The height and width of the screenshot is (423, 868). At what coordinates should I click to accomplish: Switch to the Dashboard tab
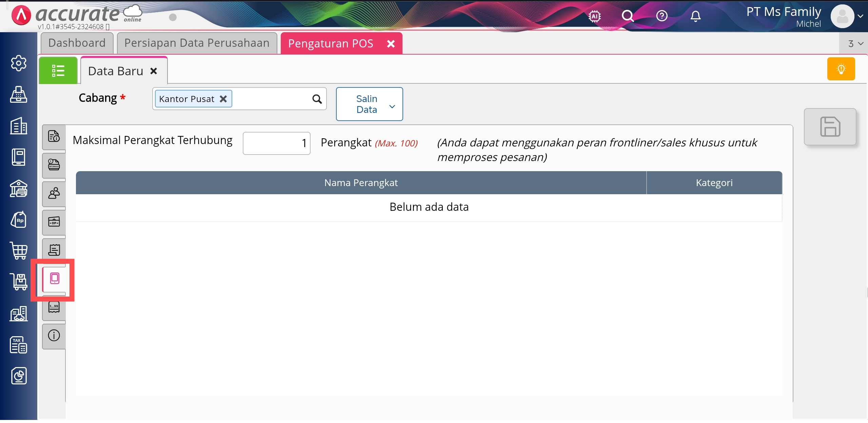(77, 43)
